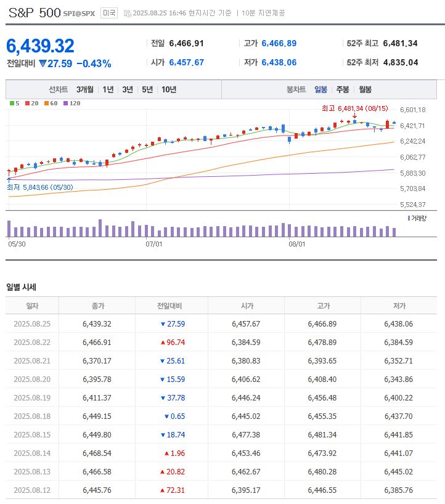Click closing price 6,395.78 for 08.20
This screenshot has width=445, height=504.
[97, 380]
